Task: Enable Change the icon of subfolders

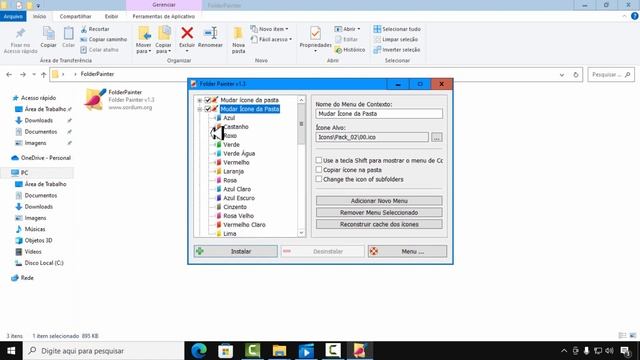Action: (319, 179)
